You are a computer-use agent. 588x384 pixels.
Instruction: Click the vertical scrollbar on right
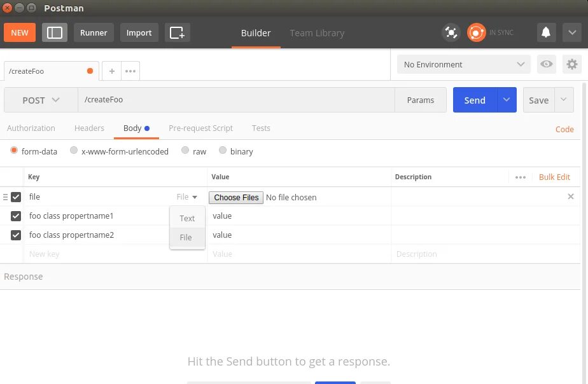coord(584,232)
